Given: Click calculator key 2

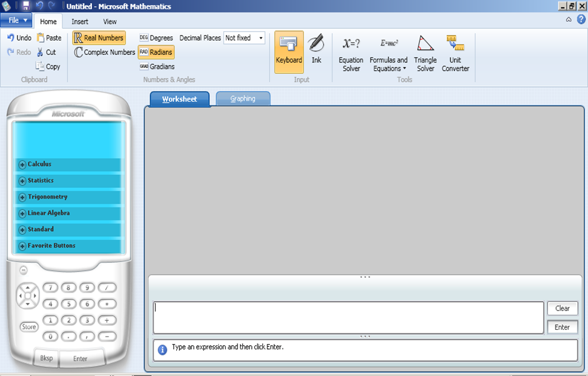Looking at the screenshot, I should pos(69,320).
